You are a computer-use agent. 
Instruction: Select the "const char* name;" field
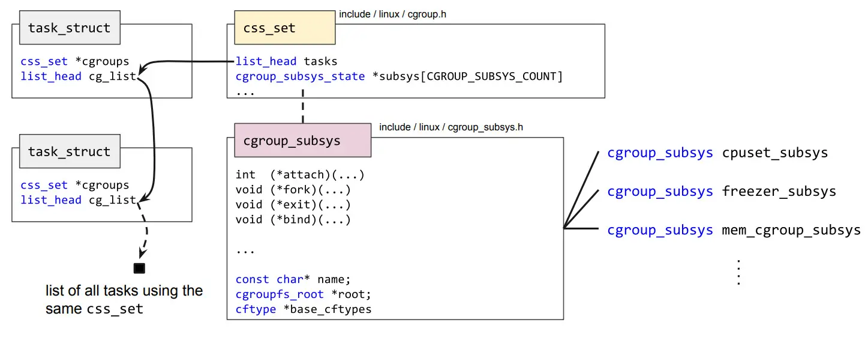tap(292, 279)
